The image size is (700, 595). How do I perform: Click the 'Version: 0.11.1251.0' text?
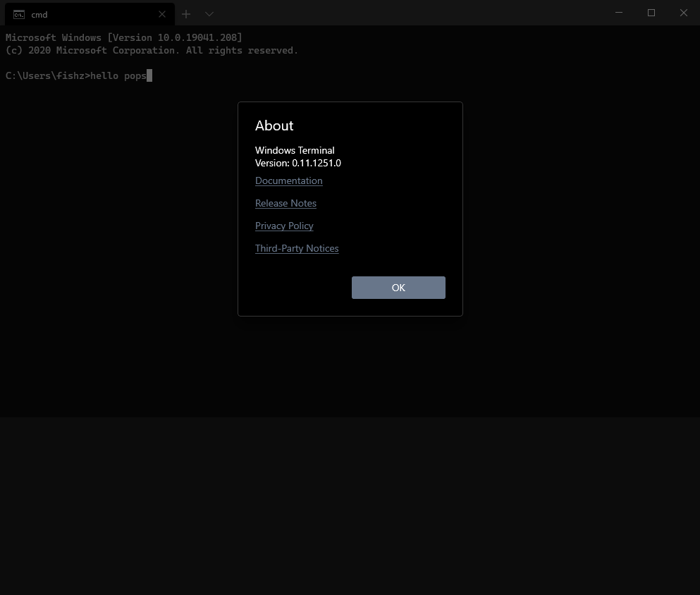coord(297,163)
